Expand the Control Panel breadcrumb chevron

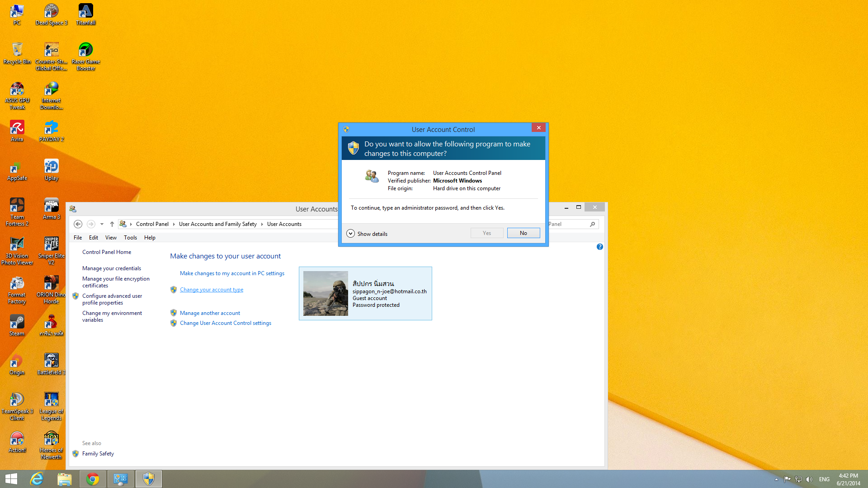tap(174, 224)
